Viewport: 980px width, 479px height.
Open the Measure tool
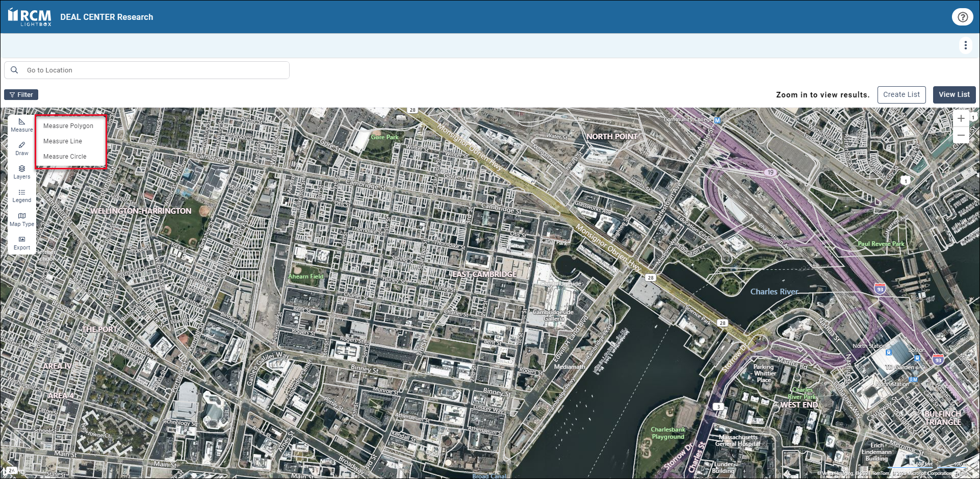(x=21, y=125)
